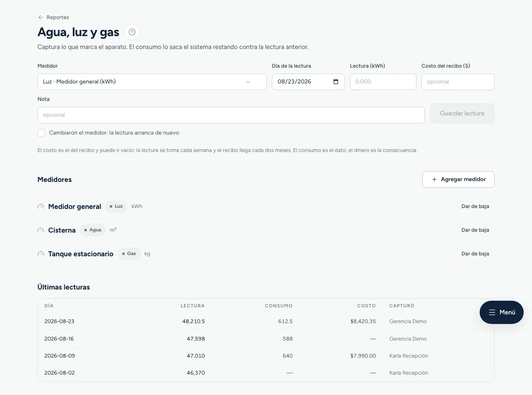Click Gerencia Demo in the 2026-08-23 row
This screenshot has width=532, height=395.
[408, 321]
